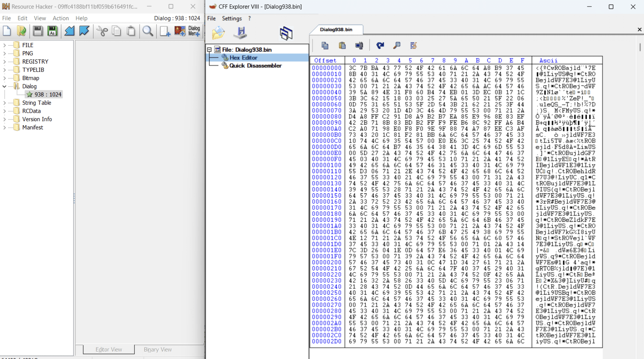Select Quick Disassembler in the CFF Explorer tree
Screen dimensions: 644x359
[255, 66]
